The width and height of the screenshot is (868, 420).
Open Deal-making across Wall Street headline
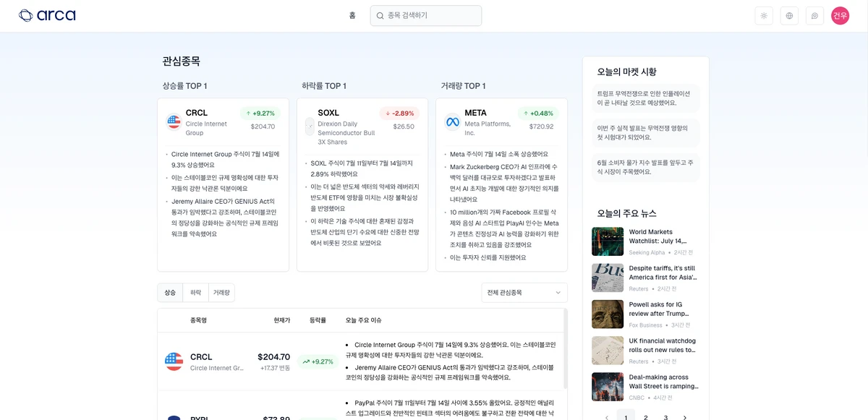click(x=664, y=382)
